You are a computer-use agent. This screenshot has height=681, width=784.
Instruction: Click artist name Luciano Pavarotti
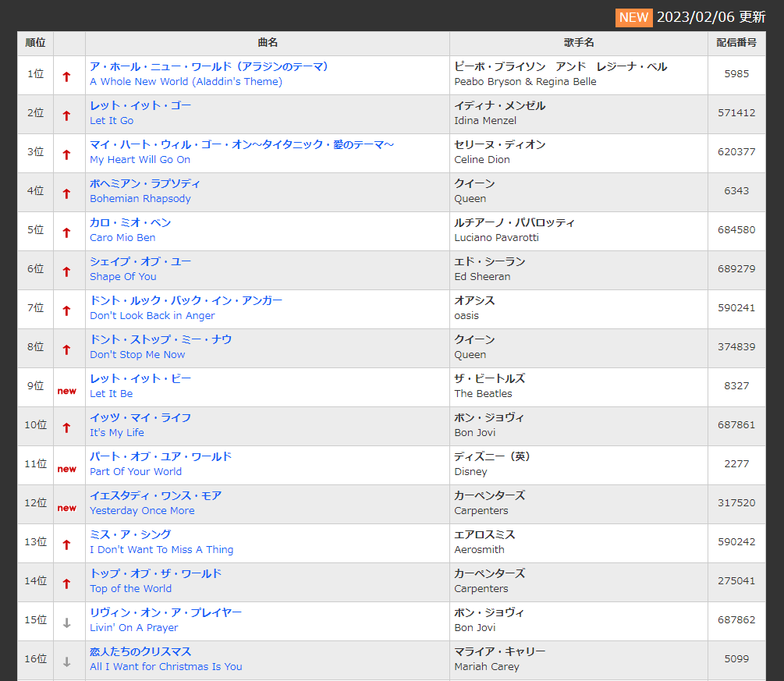pos(496,237)
